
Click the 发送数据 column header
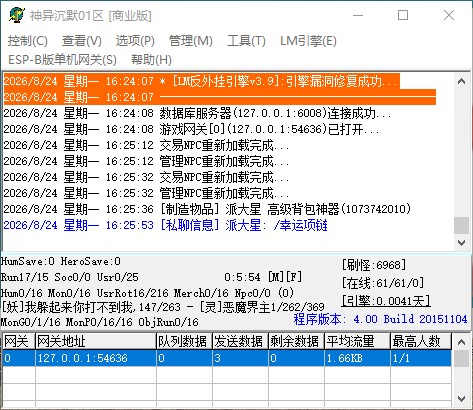point(240,341)
